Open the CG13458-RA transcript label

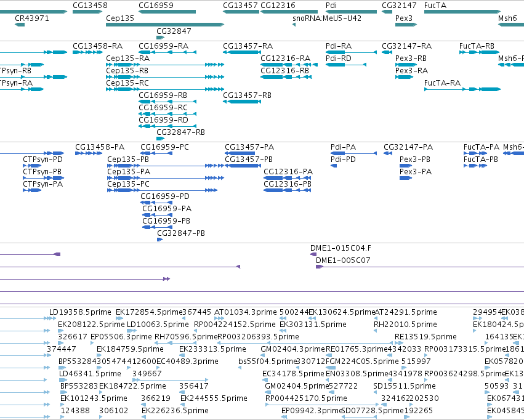pyautogui.click(x=97, y=46)
